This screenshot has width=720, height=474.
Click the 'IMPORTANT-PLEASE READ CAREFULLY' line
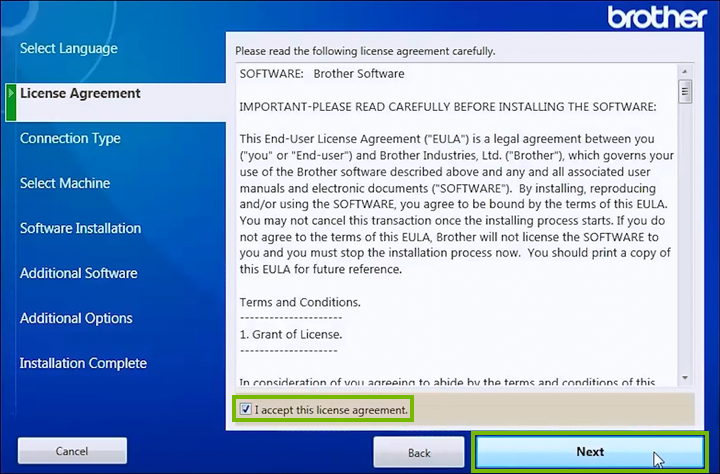448,107
